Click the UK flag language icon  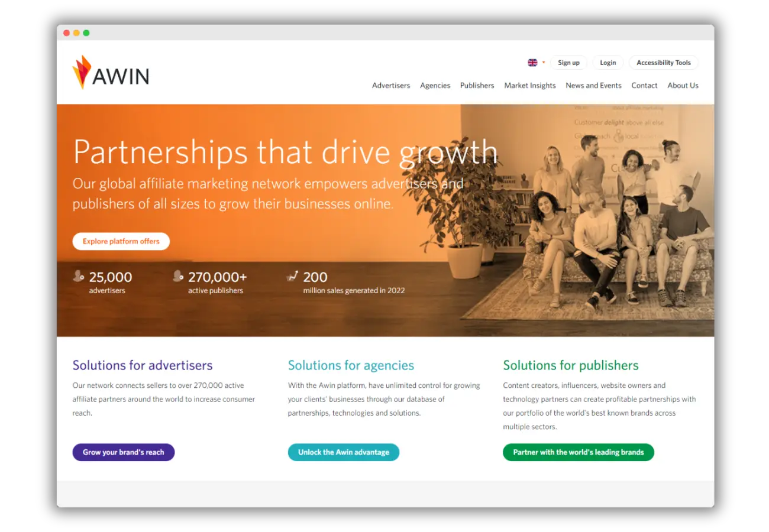tap(532, 63)
